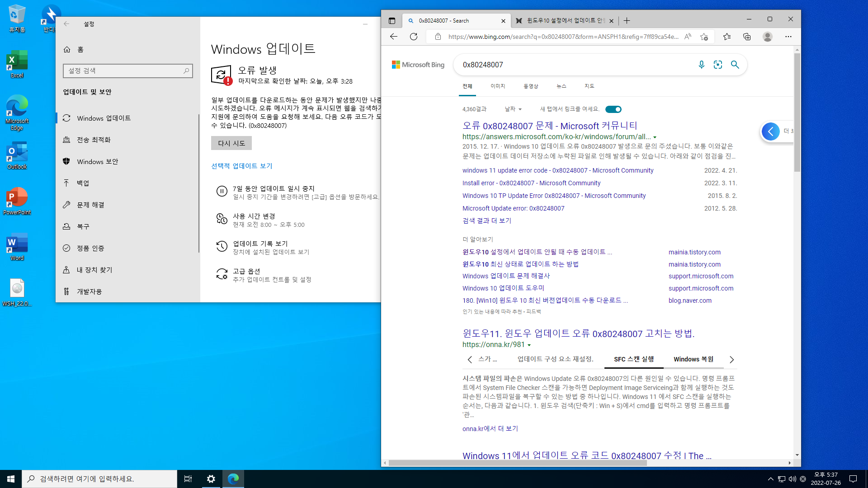Screen dimensions: 868x488
Task: Click the Settings window back arrow
Action: click(x=66, y=24)
